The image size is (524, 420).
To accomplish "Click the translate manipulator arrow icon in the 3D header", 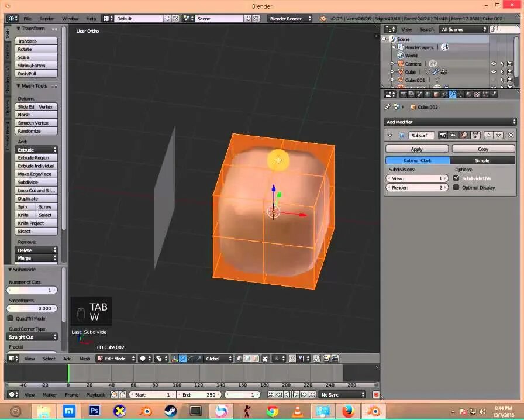I will coord(183,359).
